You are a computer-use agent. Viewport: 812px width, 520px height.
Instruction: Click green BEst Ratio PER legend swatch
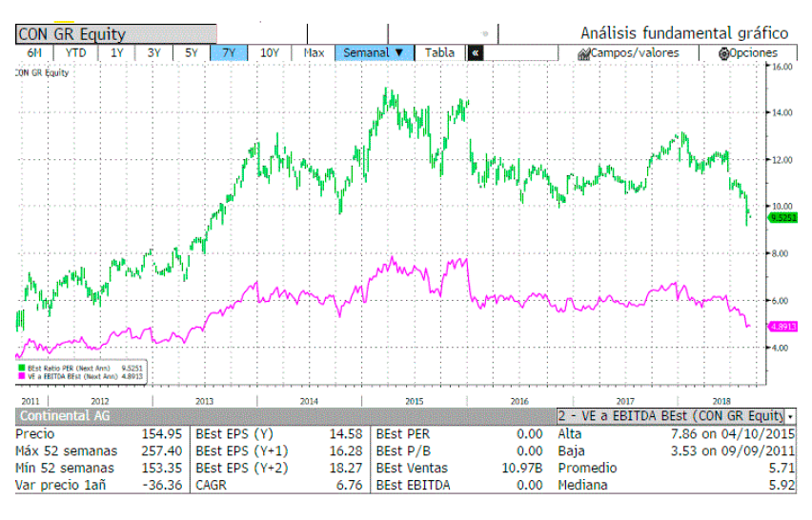(21, 366)
